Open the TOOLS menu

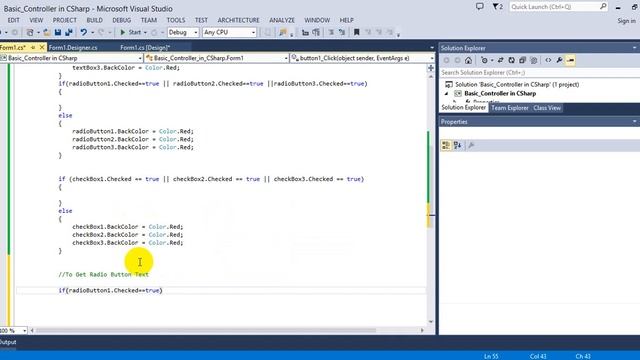tap(176, 20)
